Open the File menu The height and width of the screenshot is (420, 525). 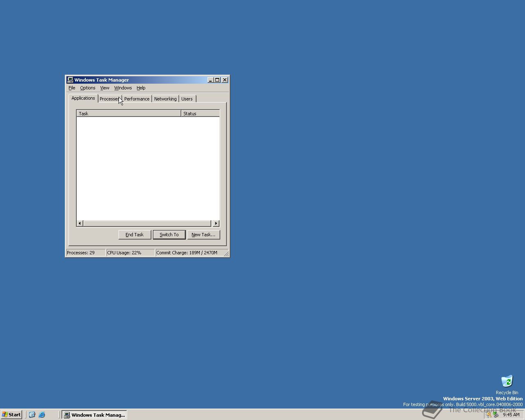click(x=72, y=88)
